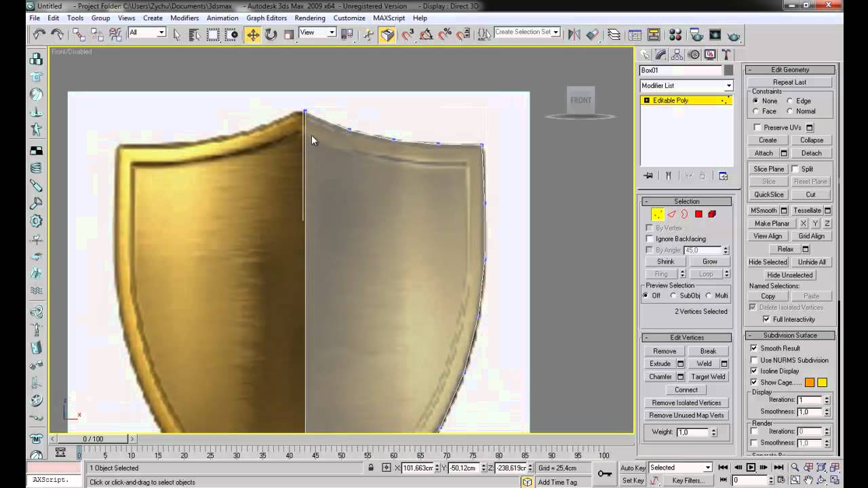Enable the Preserve UVs checkbox

pos(757,127)
